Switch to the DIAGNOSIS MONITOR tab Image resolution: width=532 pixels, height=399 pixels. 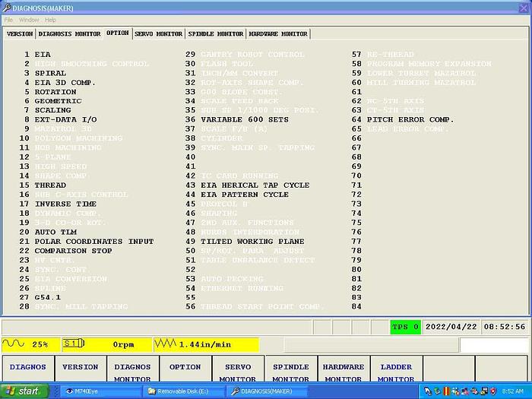[x=69, y=34]
